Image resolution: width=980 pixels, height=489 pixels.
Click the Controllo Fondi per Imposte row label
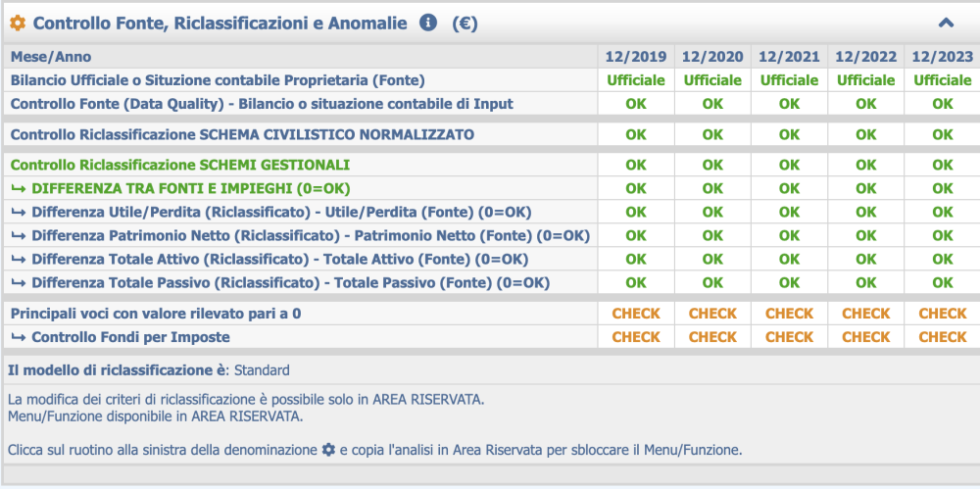130,337
